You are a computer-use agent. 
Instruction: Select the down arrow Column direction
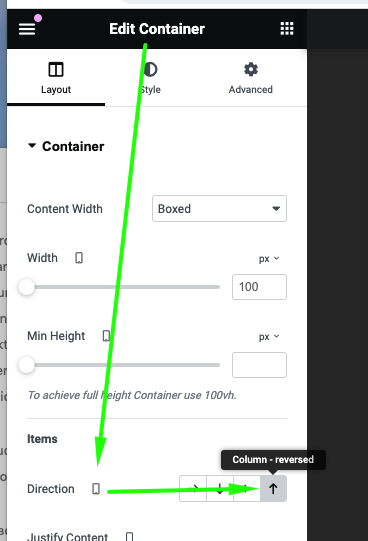[x=220, y=489]
